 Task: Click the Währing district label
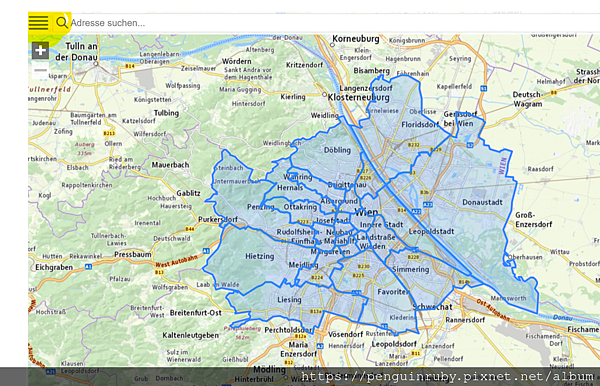coord(298,177)
